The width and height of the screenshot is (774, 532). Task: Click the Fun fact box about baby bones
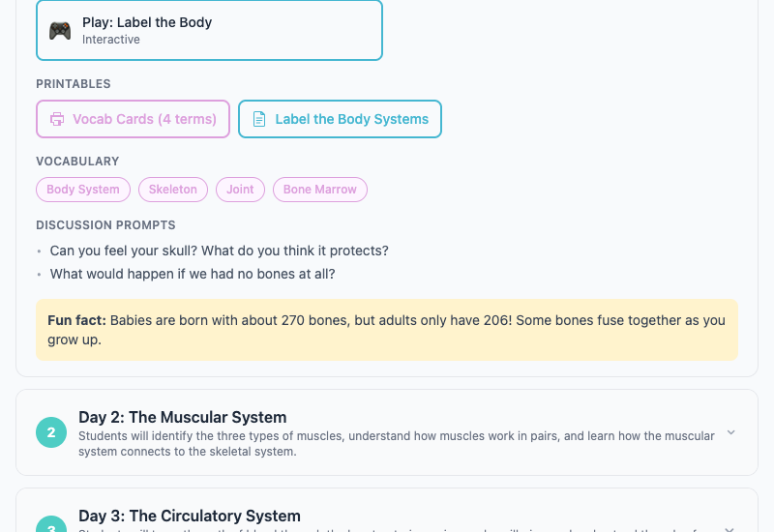pos(386,330)
